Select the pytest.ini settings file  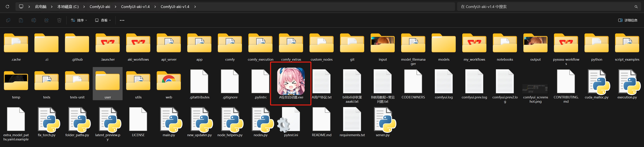(291, 122)
